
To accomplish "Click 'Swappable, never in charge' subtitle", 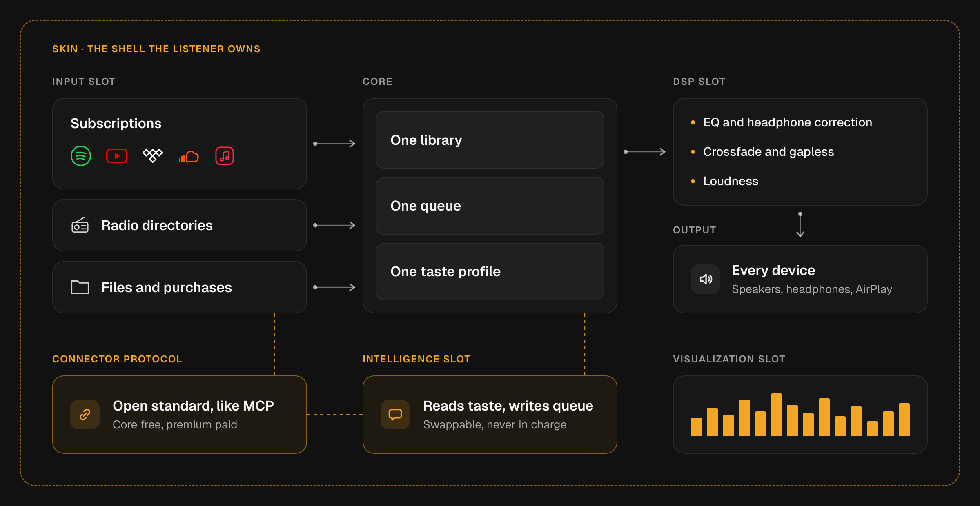I will pos(495,424).
